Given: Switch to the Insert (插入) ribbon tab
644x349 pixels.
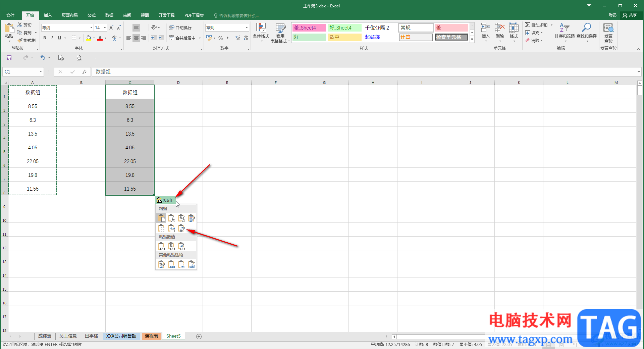Looking at the screenshot, I should click(x=48, y=15).
